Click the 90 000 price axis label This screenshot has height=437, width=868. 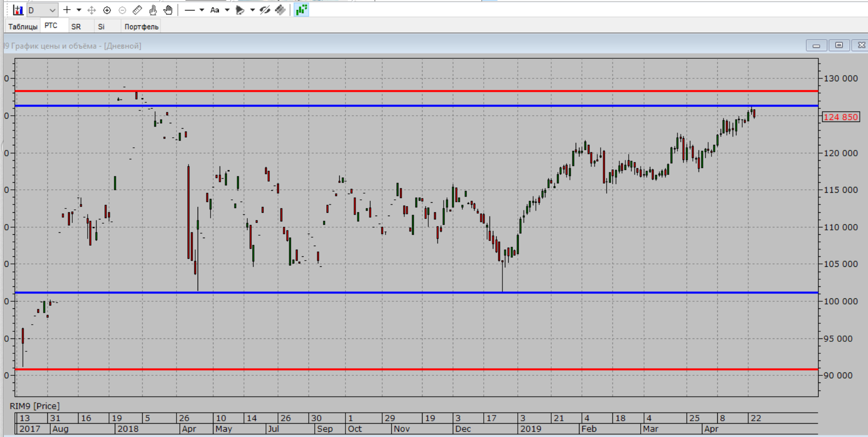(838, 375)
